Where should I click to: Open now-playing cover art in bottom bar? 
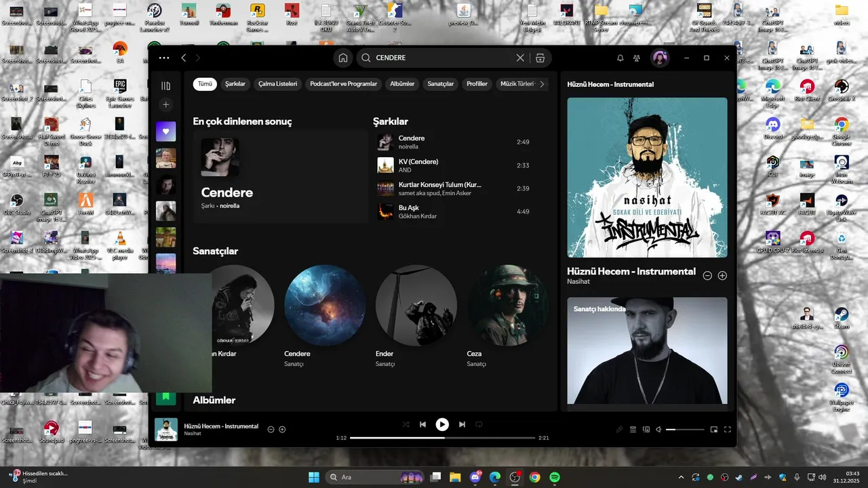166,430
